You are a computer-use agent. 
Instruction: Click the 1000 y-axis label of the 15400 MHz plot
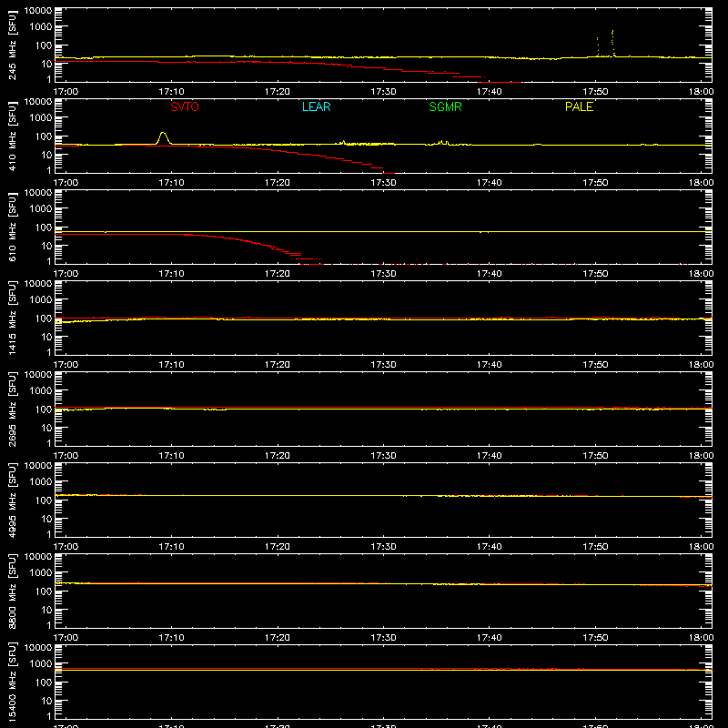click(40, 664)
